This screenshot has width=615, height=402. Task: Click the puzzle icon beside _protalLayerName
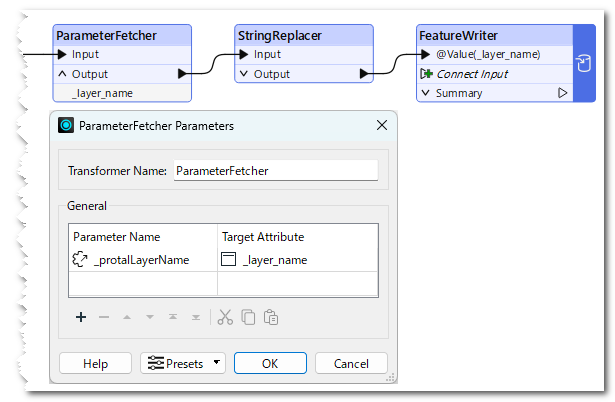(80, 259)
